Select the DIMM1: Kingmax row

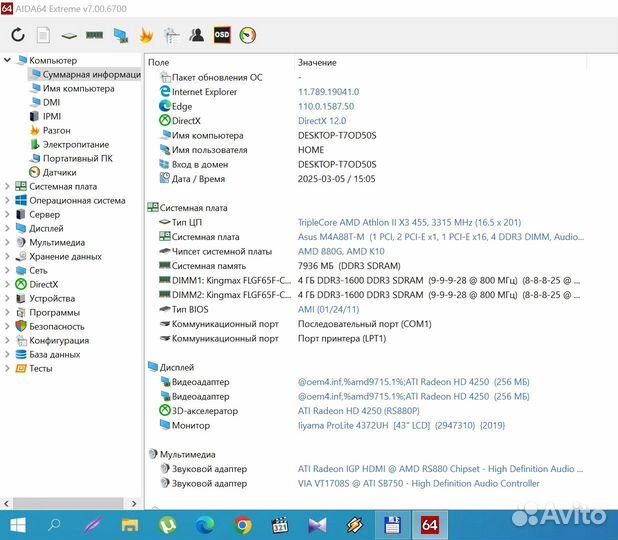pyautogui.click(x=369, y=280)
